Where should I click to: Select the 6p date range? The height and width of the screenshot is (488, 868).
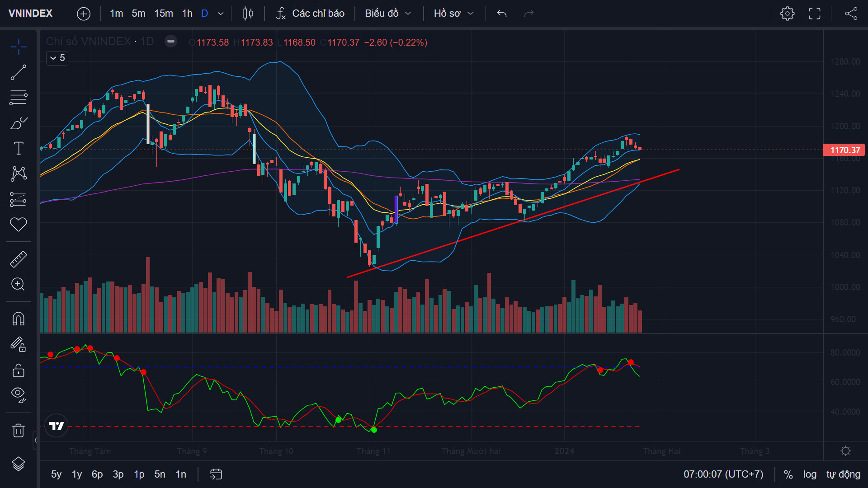[x=97, y=474]
